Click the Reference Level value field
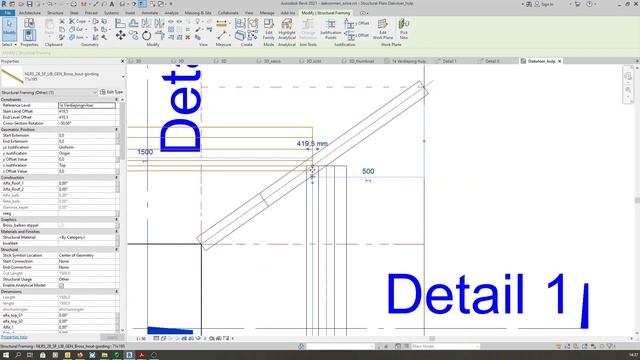 point(87,105)
